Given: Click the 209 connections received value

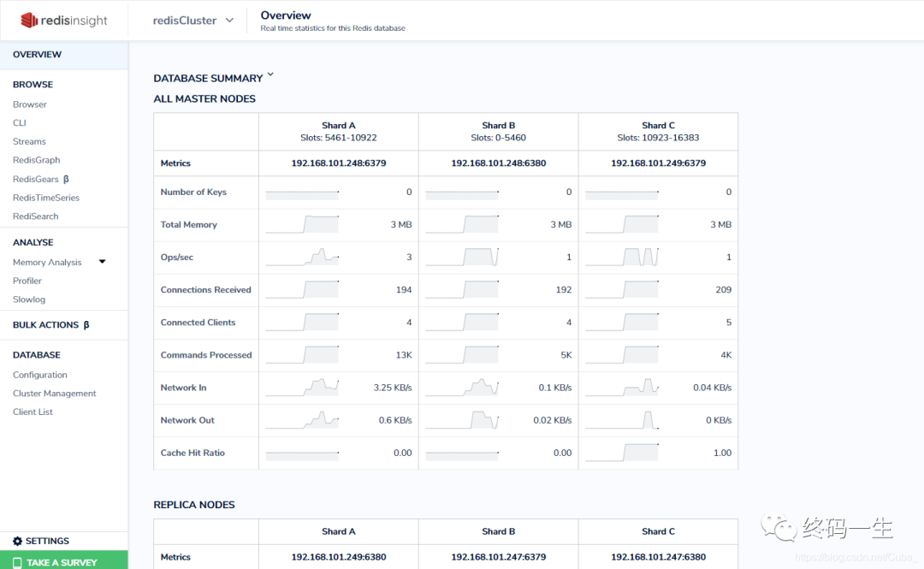Looking at the screenshot, I should tap(723, 290).
